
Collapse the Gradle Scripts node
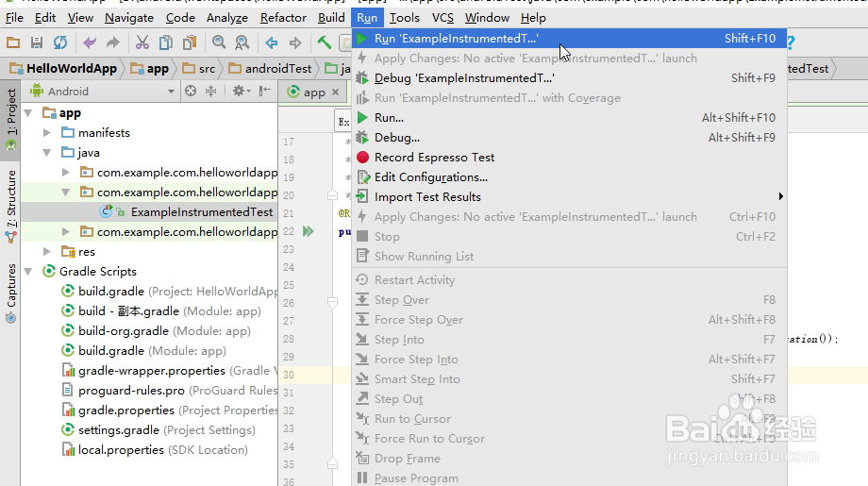click(x=28, y=272)
